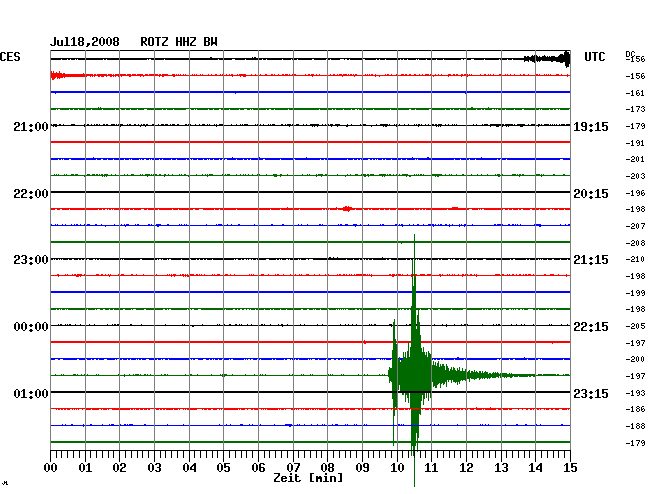Click the DC offset value -196
The width and height of the screenshot is (650, 494).
point(635,193)
